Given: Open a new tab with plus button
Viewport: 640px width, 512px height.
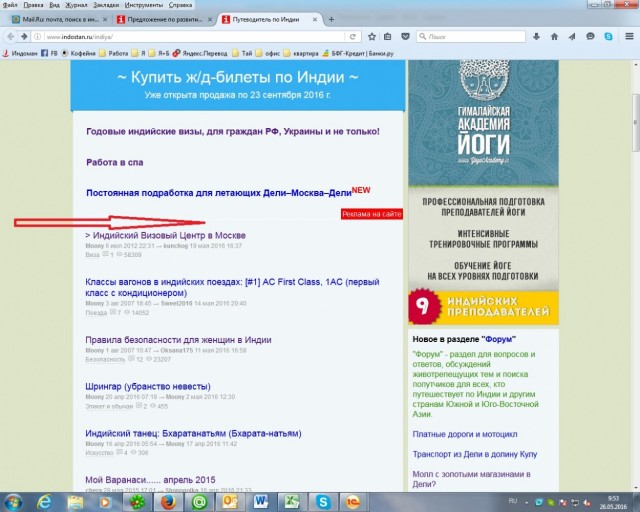Looking at the screenshot, I should pos(331,20).
